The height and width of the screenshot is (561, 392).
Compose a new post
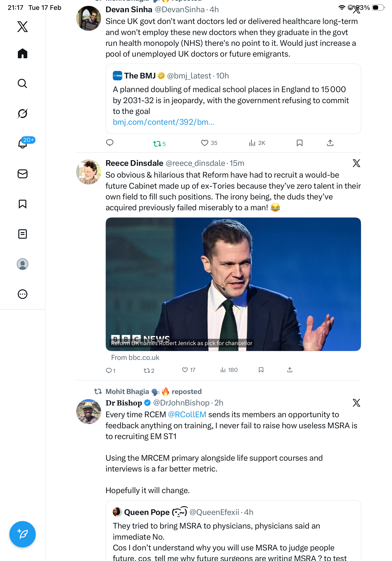tap(23, 534)
